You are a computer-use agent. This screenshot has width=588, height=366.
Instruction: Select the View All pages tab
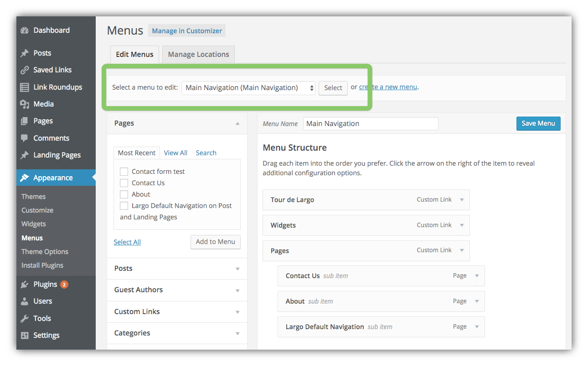pos(175,153)
